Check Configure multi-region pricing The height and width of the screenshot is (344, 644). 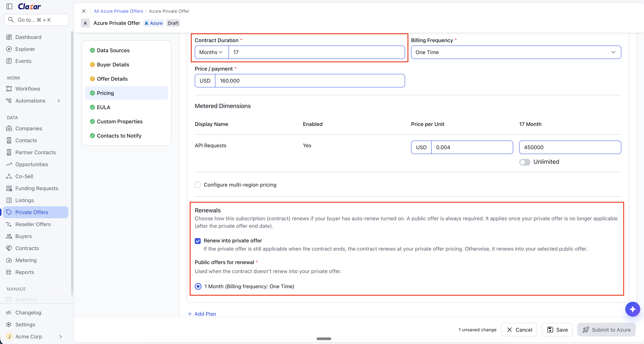tap(198, 185)
